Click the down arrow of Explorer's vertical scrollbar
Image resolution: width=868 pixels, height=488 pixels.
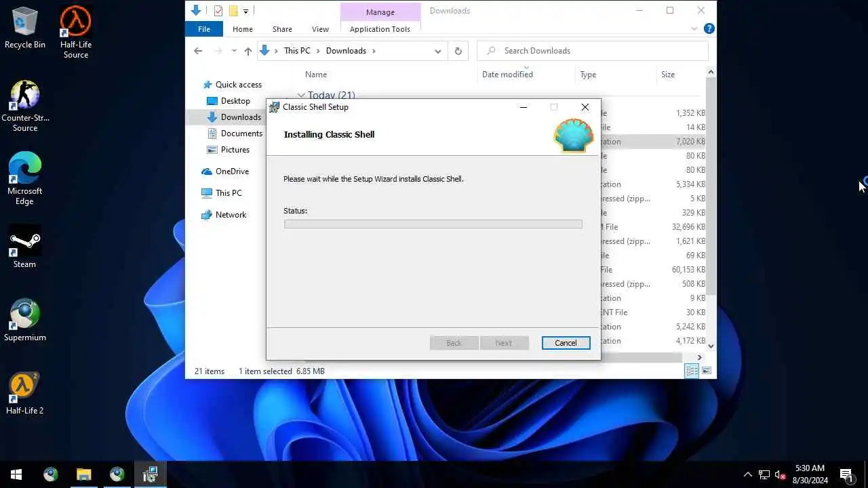pyautogui.click(x=711, y=346)
